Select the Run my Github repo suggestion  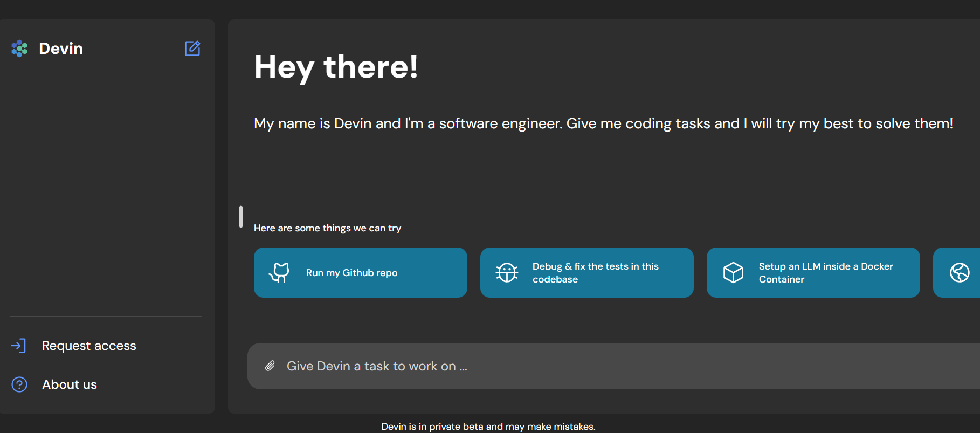click(361, 272)
